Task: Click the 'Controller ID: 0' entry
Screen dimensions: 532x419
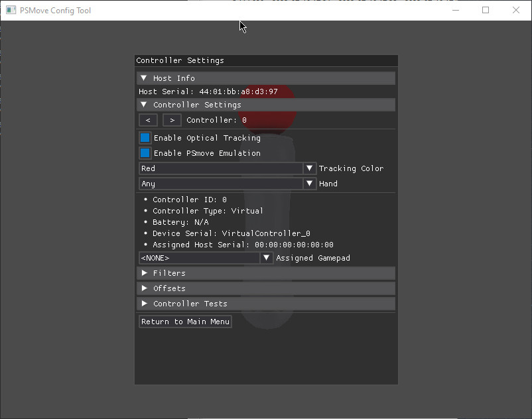Action: (x=189, y=200)
